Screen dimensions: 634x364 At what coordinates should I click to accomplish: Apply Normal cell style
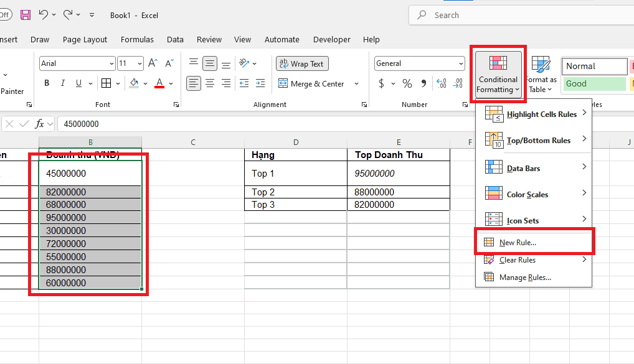click(594, 66)
